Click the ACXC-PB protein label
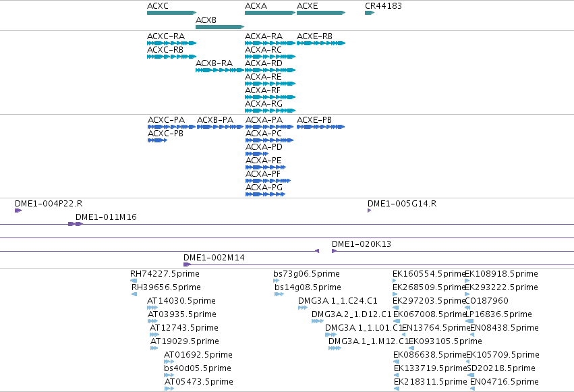The image size is (574, 392). point(165,134)
